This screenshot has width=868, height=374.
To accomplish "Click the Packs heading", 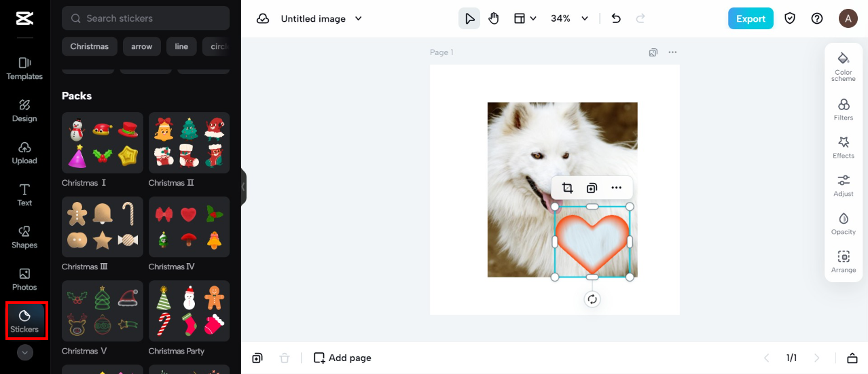I will point(77,96).
